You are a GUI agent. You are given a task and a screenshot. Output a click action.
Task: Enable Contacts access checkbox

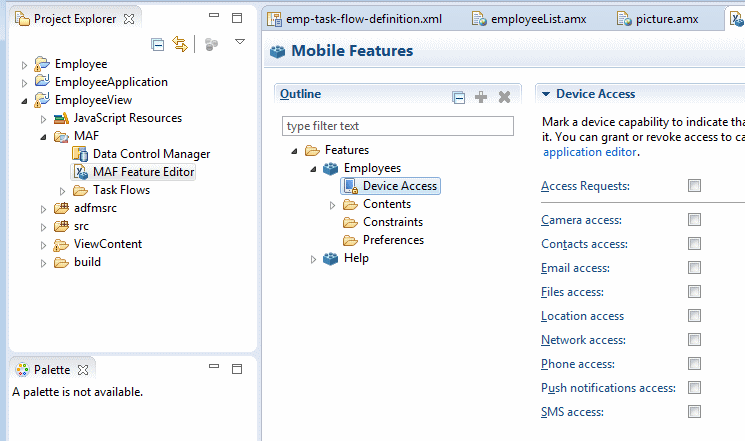(x=694, y=244)
